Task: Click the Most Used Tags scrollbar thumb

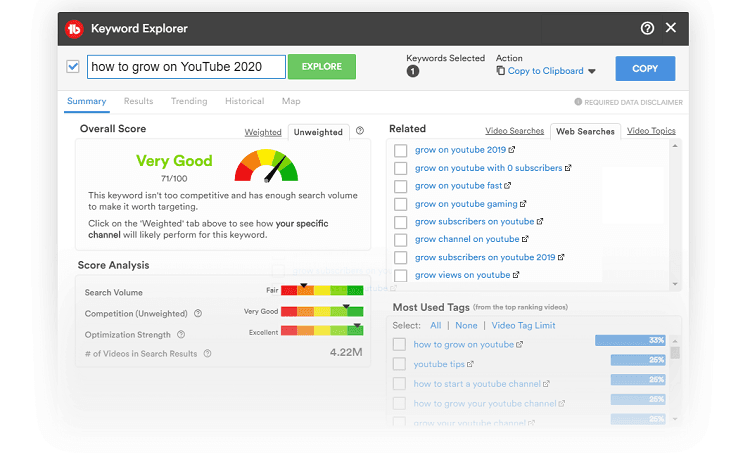Action: (675, 353)
